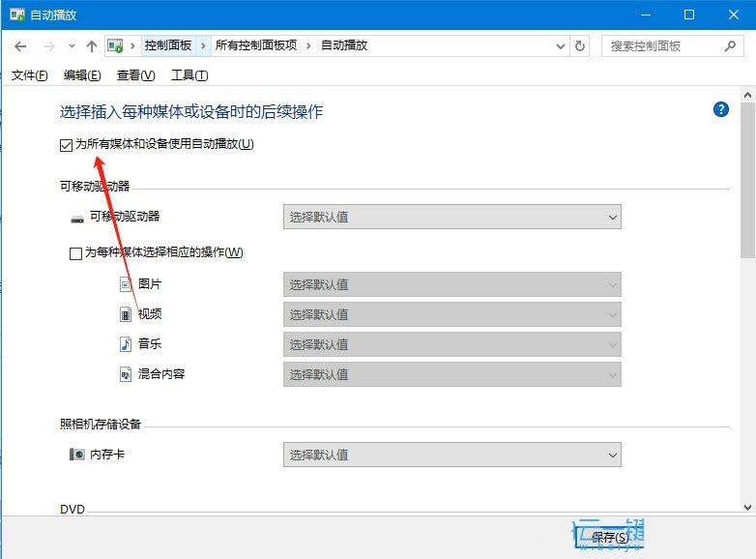Screen dimensions: 756x559
Task: Click the 音乐 music note icon
Action: pos(126,344)
